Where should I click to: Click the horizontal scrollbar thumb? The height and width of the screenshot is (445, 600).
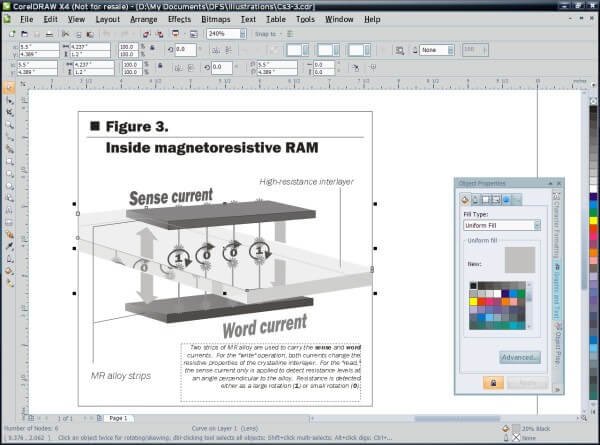(x=457, y=419)
